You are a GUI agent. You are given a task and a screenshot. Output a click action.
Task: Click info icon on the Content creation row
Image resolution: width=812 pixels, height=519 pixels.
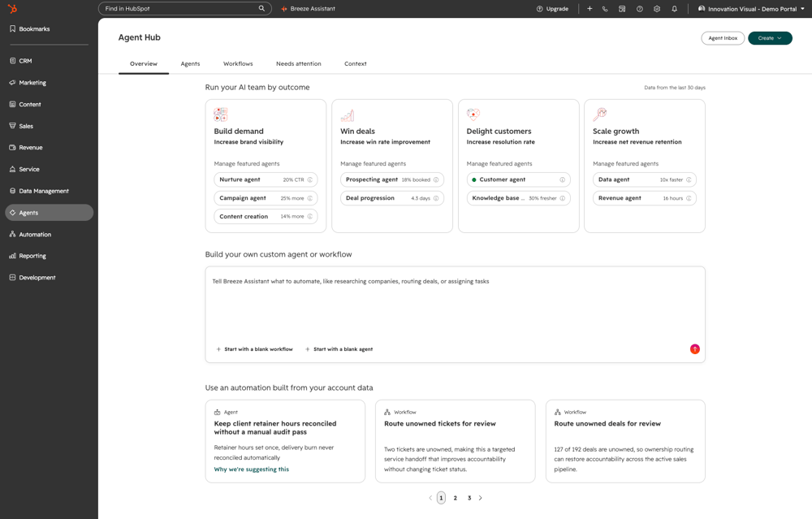click(309, 217)
